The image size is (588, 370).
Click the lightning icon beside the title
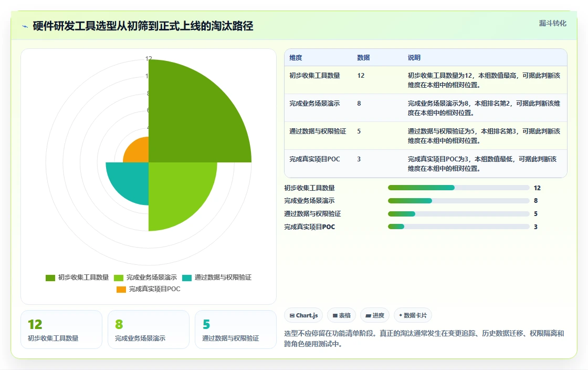point(25,26)
